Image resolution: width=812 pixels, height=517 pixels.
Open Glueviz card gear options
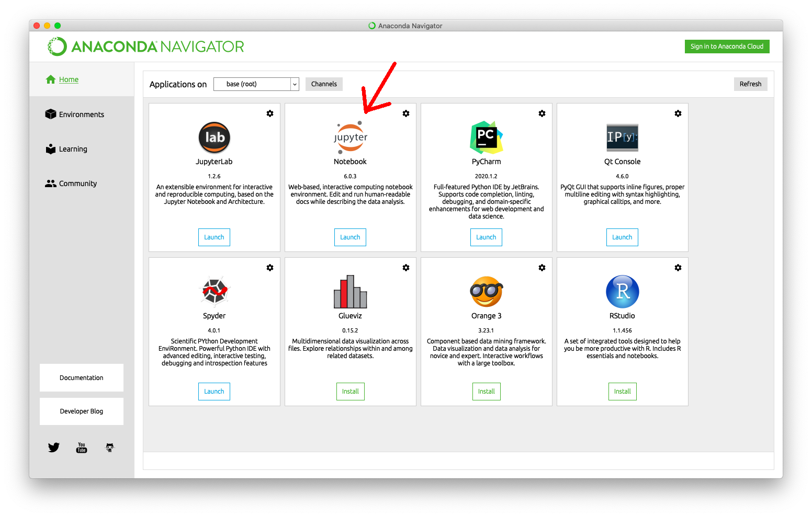[x=406, y=268]
